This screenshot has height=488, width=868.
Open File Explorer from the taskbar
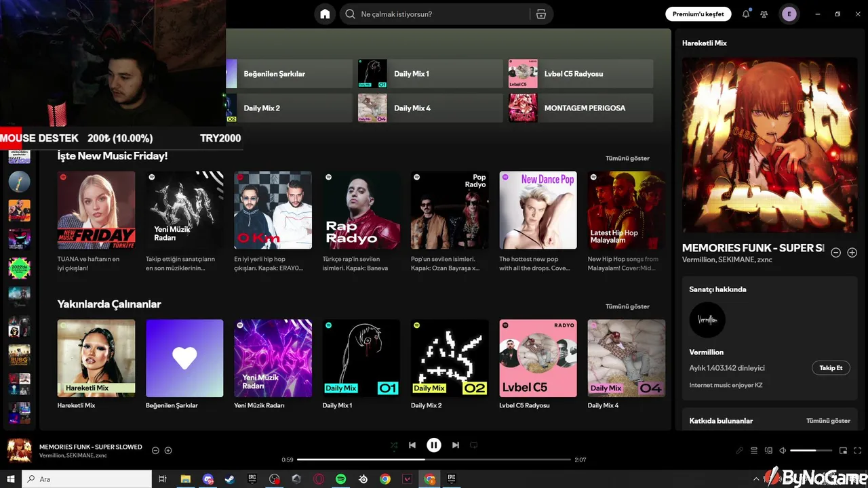click(x=185, y=479)
